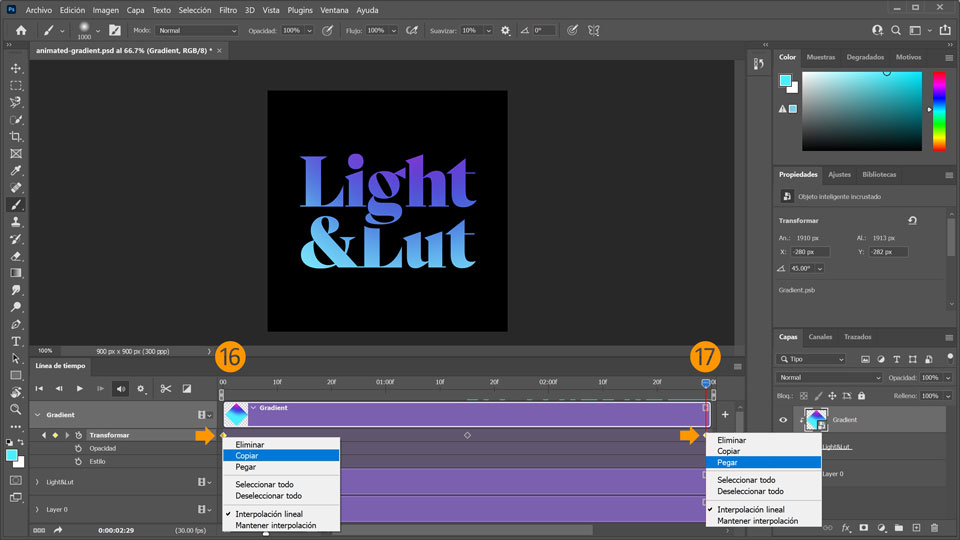Toggle the Transformar stopwatch keyframe animation
Image resolution: width=960 pixels, height=540 pixels.
coord(79,435)
